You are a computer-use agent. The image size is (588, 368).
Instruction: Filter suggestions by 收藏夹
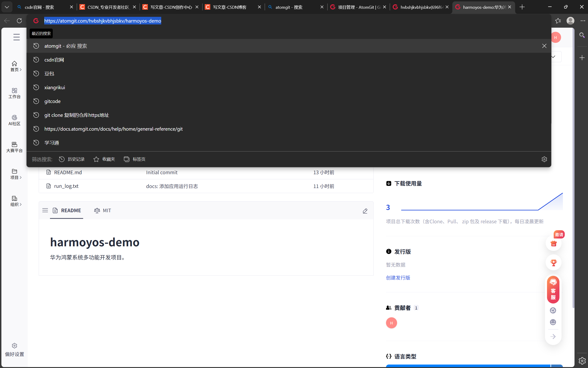point(104,159)
